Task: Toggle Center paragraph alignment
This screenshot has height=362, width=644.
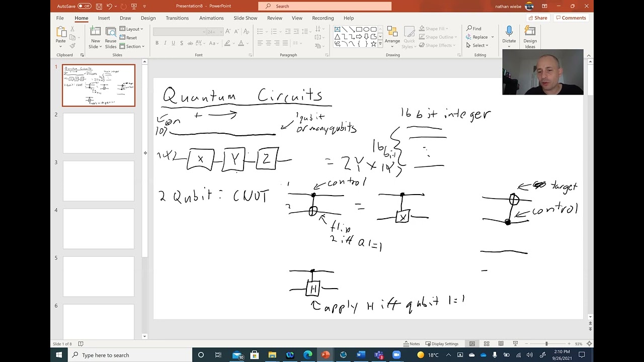Action: point(268,43)
